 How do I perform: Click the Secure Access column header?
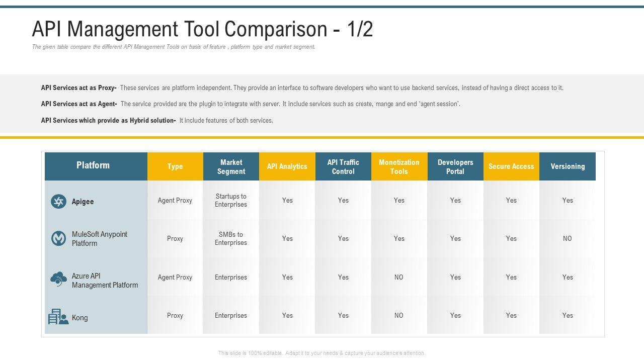511,166
